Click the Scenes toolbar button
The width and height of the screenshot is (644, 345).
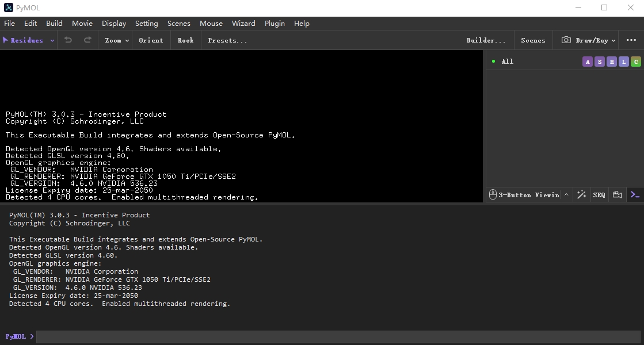point(533,40)
